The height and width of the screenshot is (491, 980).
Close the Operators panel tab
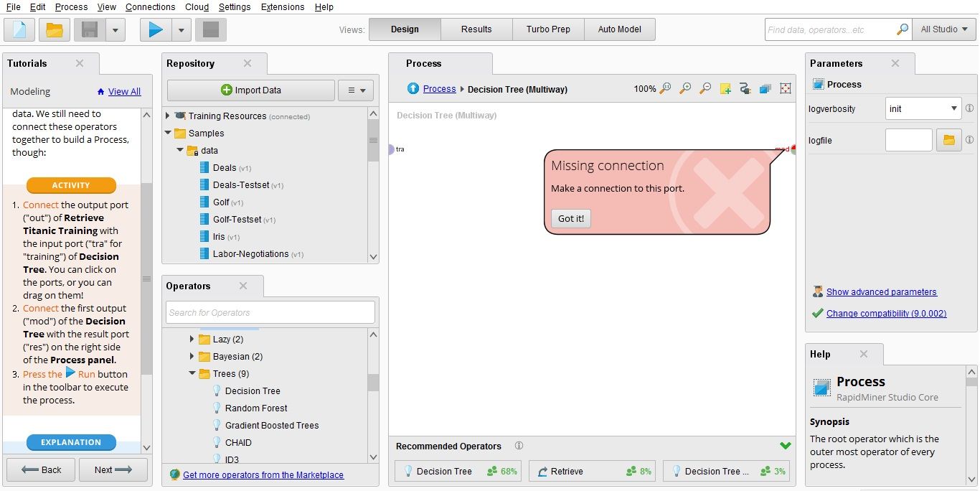[x=243, y=286]
